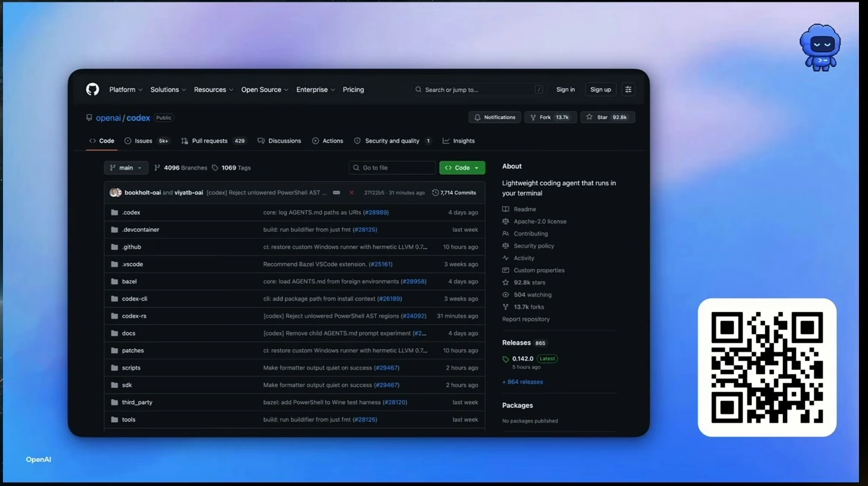Switch to the Actions tab
Screen dimensions: 868x486
coord(327,141)
